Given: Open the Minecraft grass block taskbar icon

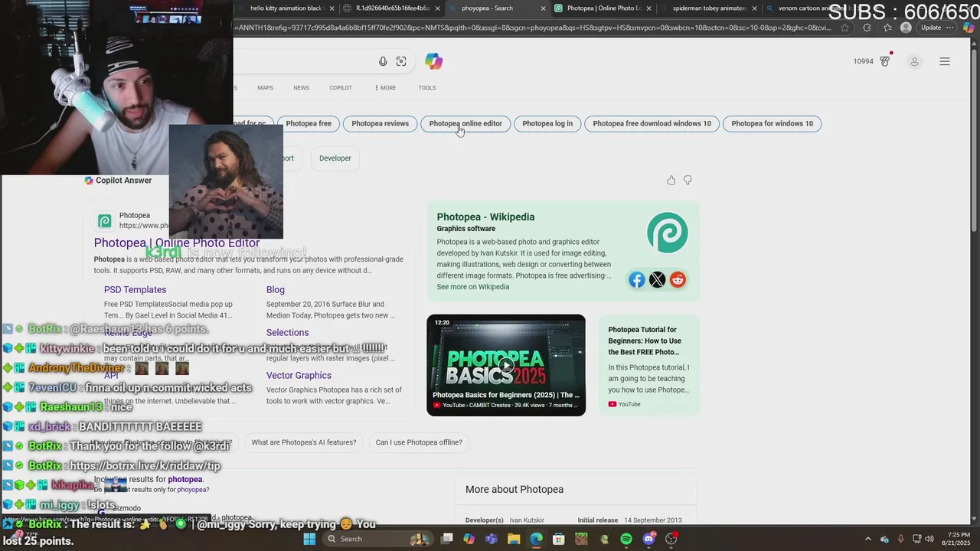Looking at the screenshot, I should tap(581, 539).
